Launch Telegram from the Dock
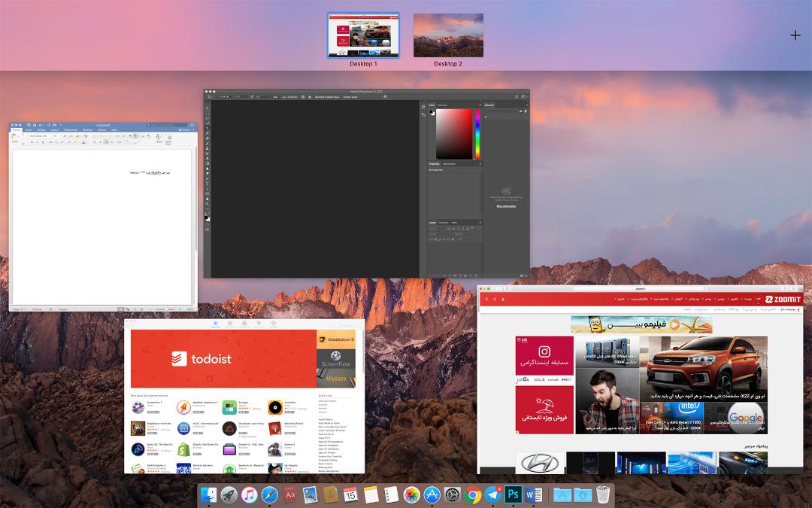The height and width of the screenshot is (508, 812). pos(493,494)
